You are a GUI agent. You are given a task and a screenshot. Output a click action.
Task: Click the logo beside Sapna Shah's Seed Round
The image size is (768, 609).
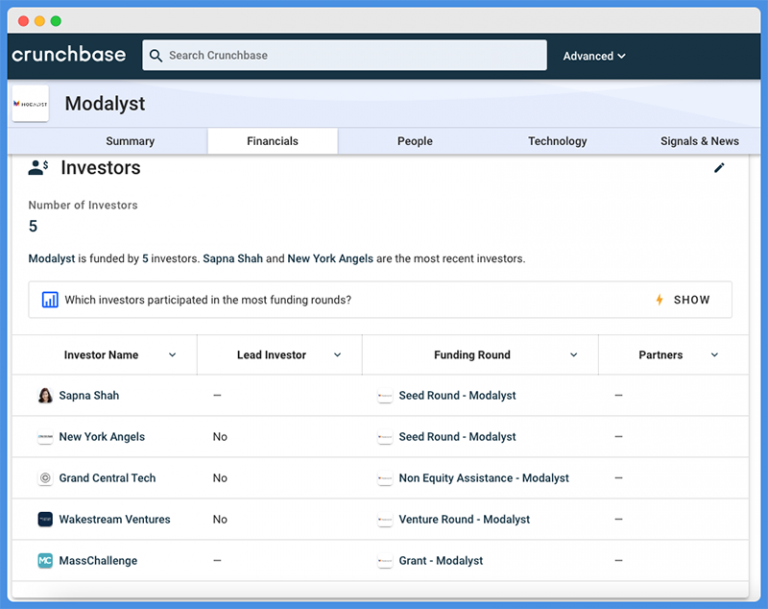pyautogui.click(x=385, y=395)
